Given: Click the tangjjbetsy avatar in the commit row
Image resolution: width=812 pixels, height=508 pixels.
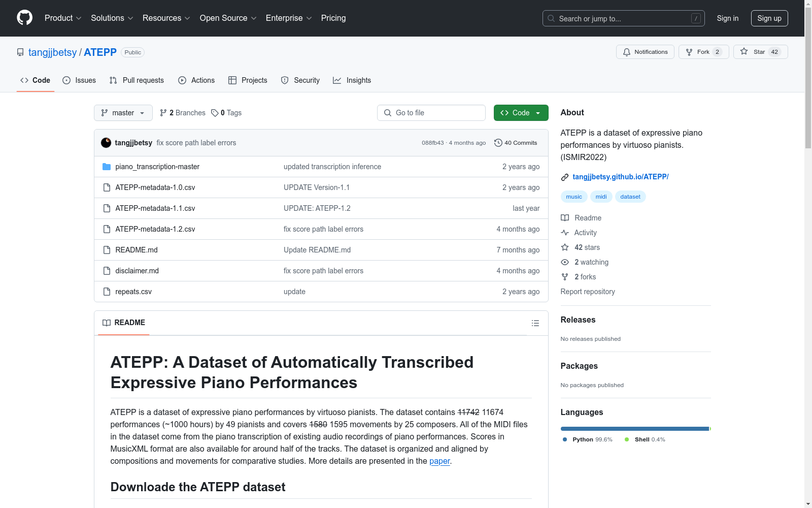Looking at the screenshot, I should click(x=106, y=143).
